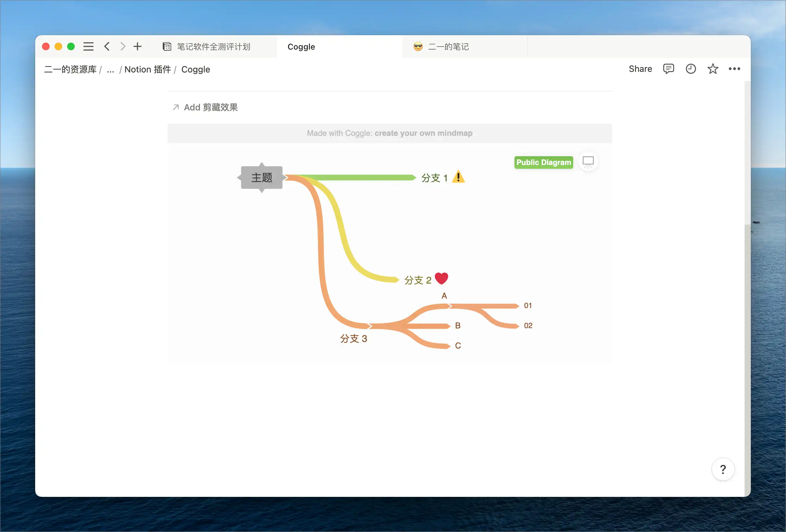
Task: Open 'create your own mindmap' link
Action: pyautogui.click(x=423, y=133)
